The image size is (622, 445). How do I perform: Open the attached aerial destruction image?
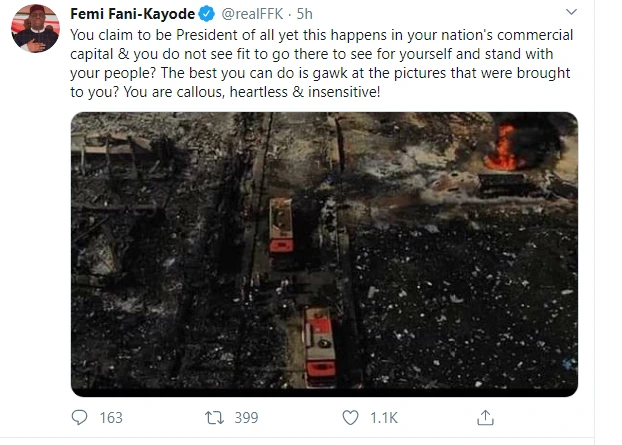click(x=324, y=254)
